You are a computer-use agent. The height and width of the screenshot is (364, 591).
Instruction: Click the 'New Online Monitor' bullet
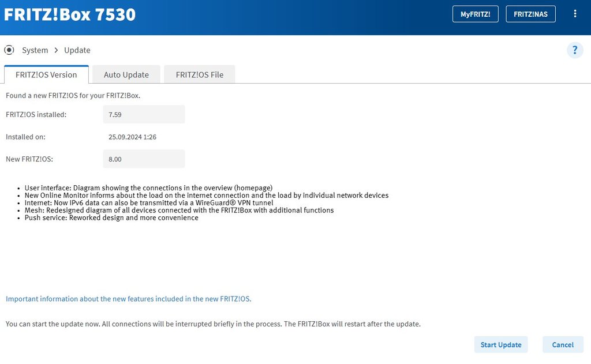click(x=207, y=195)
